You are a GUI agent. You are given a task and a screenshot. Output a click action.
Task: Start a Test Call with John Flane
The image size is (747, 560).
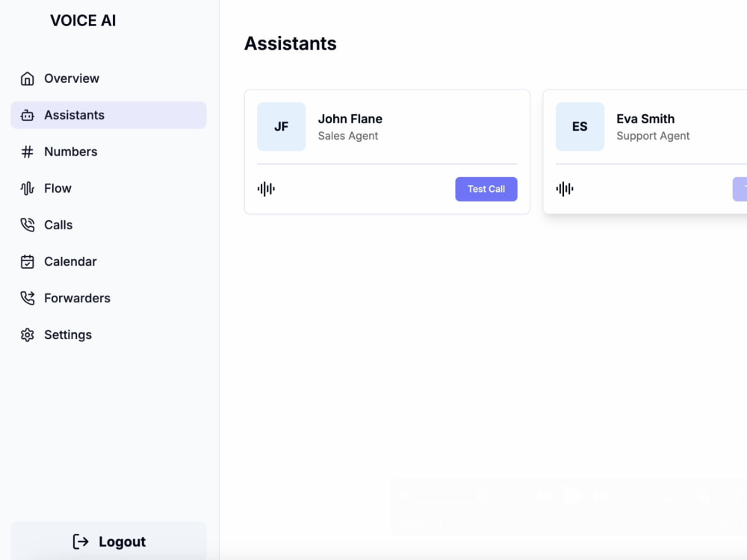[486, 189]
